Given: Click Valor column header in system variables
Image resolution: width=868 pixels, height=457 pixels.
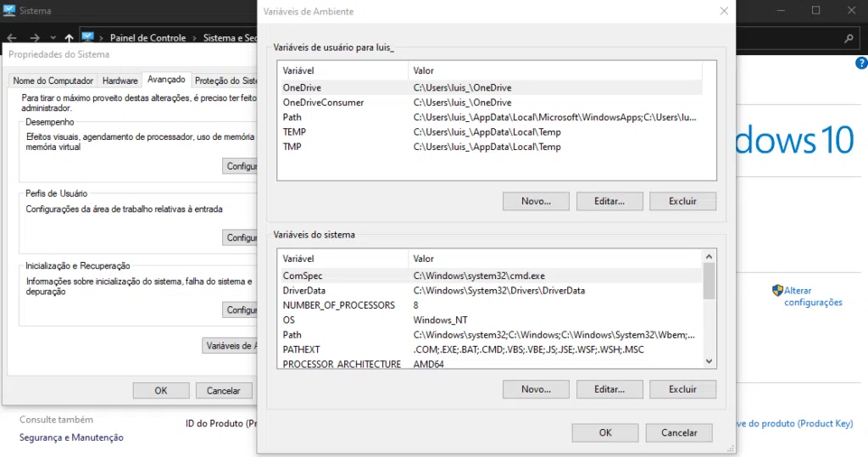Looking at the screenshot, I should coord(555,258).
